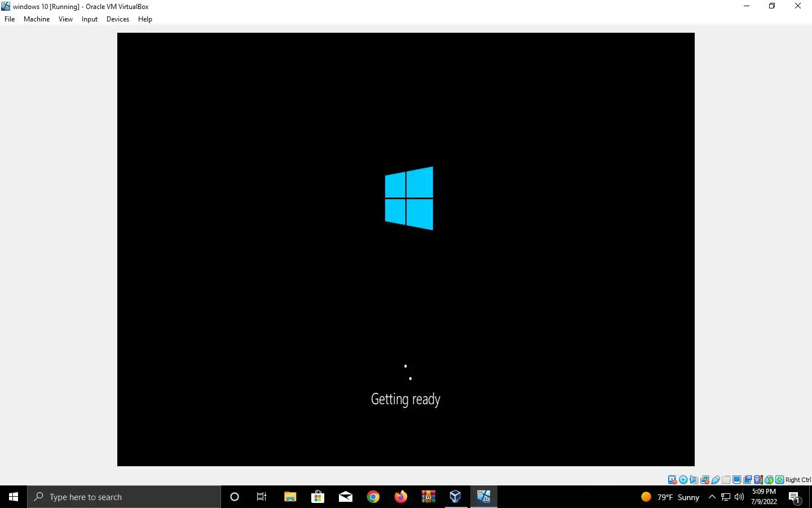Click the VirtualBox window title icon
The height and width of the screenshot is (508, 812).
click(x=6, y=6)
